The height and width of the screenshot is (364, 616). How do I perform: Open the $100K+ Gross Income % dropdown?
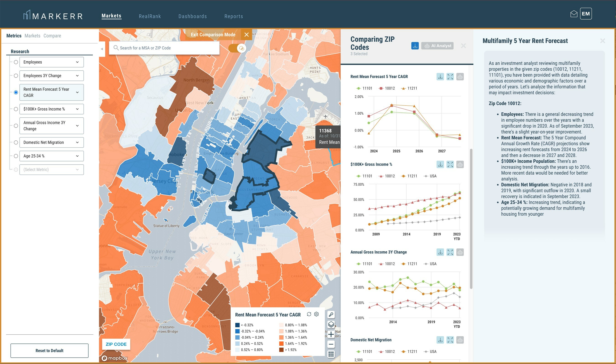tap(77, 109)
